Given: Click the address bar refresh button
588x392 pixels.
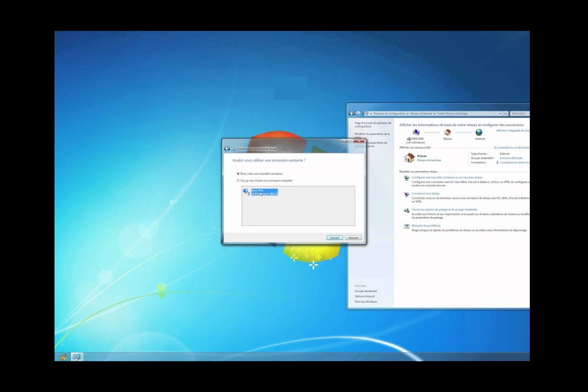Looking at the screenshot, I should click(506, 114).
